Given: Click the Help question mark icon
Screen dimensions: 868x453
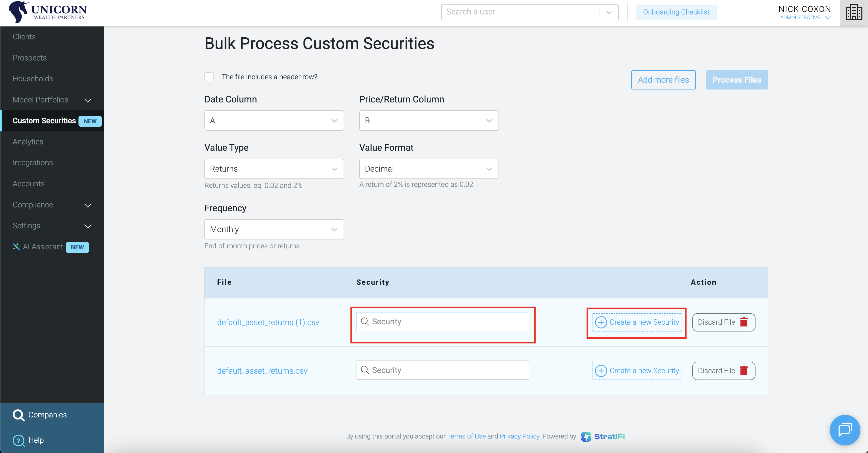Looking at the screenshot, I should point(19,440).
